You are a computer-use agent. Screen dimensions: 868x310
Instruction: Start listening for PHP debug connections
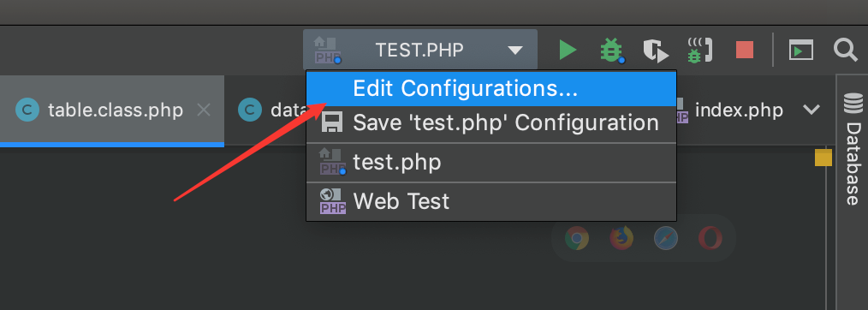699,50
